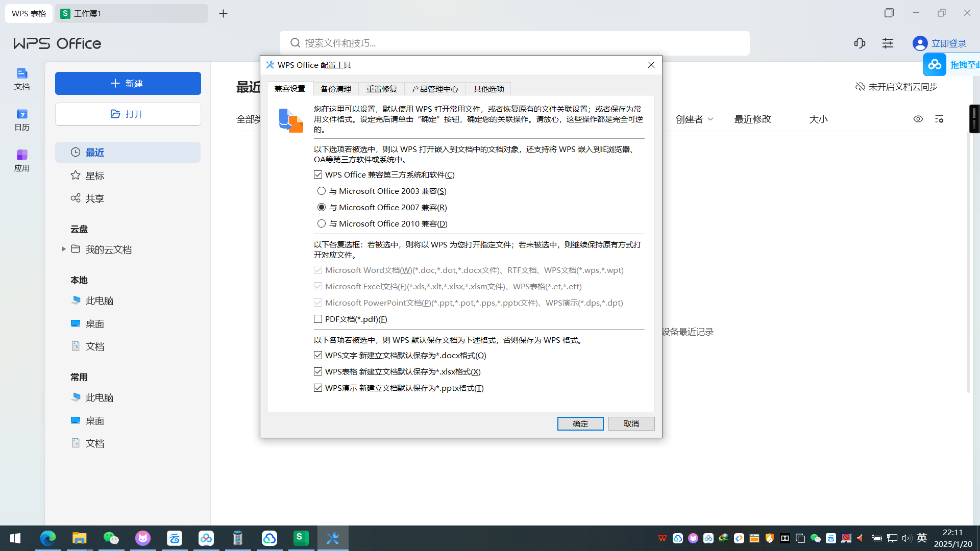Image resolution: width=980 pixels, height=551 pixels.
Task: Toggle the PDF文档(*.pdf) checkbox
Action: 318,319
